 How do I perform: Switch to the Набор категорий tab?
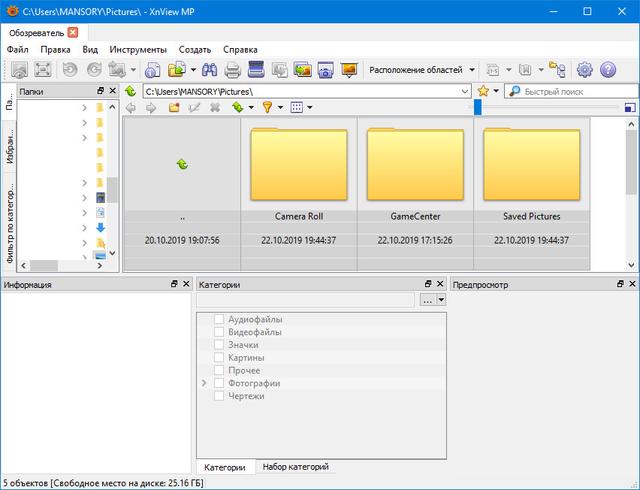pos(296,467)
